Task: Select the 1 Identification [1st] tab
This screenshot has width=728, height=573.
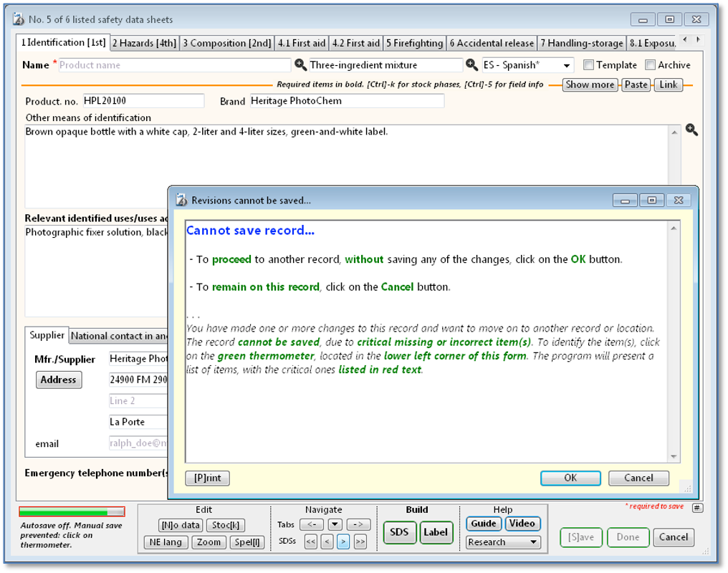Action: tap(63, 43)
